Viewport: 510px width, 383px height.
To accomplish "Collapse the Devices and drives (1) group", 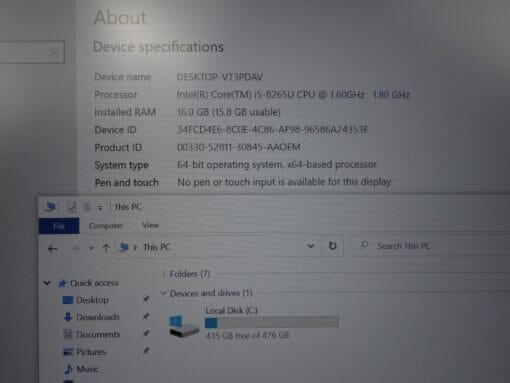I will coord(163,293).
